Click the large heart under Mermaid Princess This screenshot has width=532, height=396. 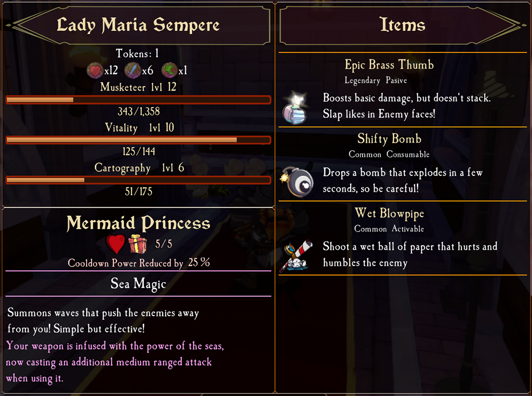[x=116, y=243]
